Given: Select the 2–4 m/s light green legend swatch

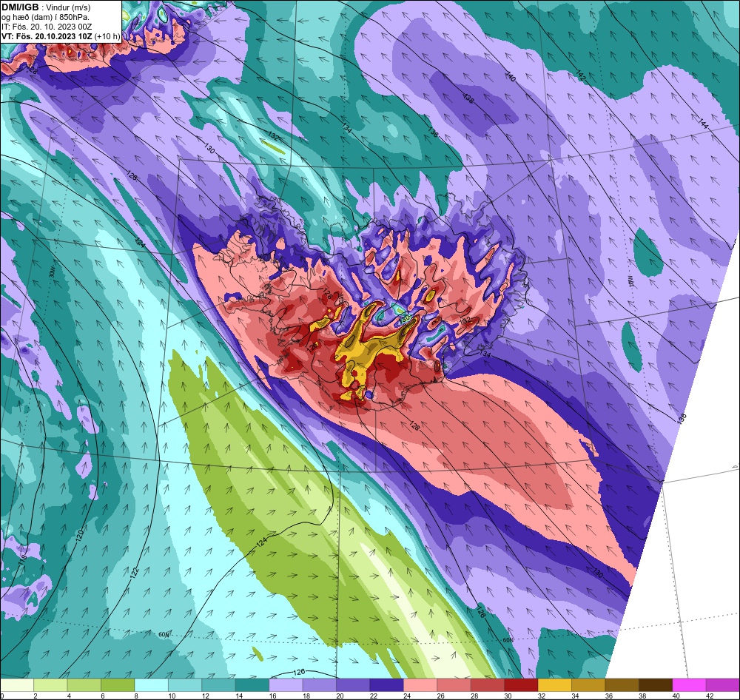Looking at the screenshot, I should point(50,685).
